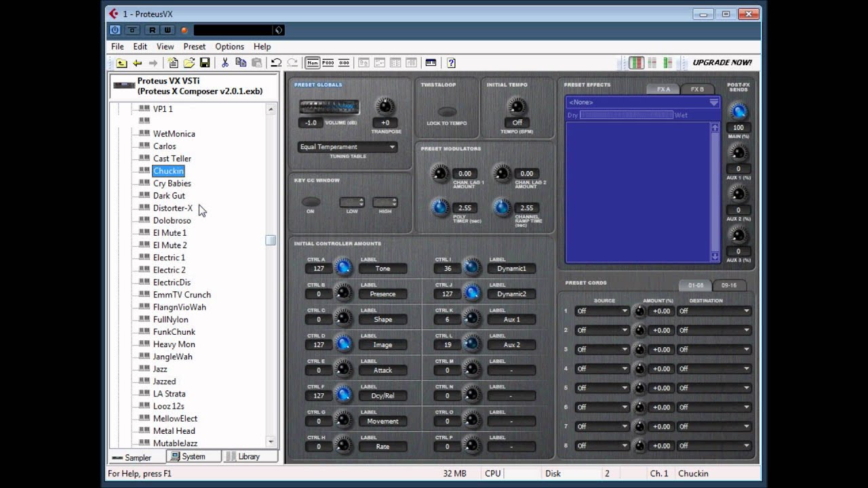
Task: Toggle the R read automation button
Action: (153, 30)
